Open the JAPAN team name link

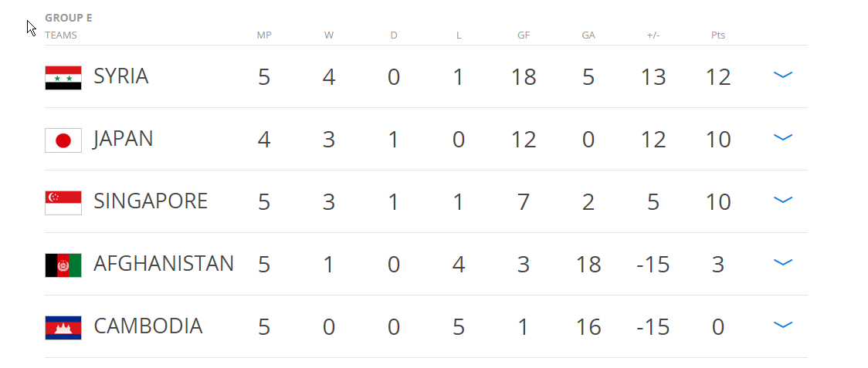[123, 139]
